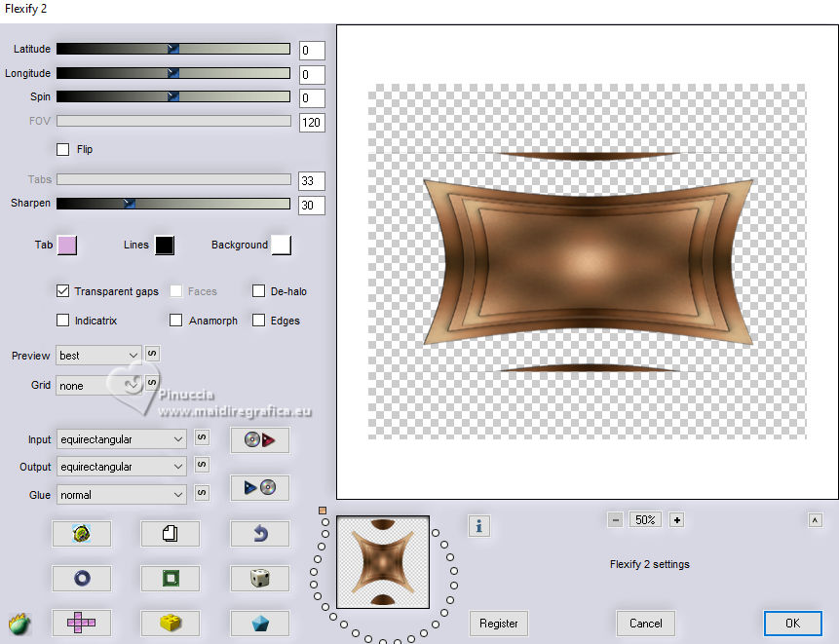Open the white Background color swatch
The image size is (839, 644).
coord(282,245)
